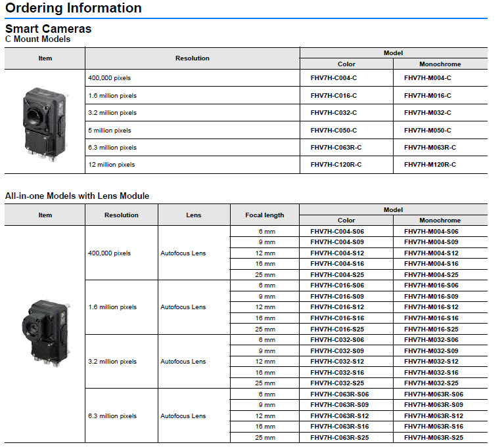
Task: Click the Focal length column header
Action: pos(264,215)
